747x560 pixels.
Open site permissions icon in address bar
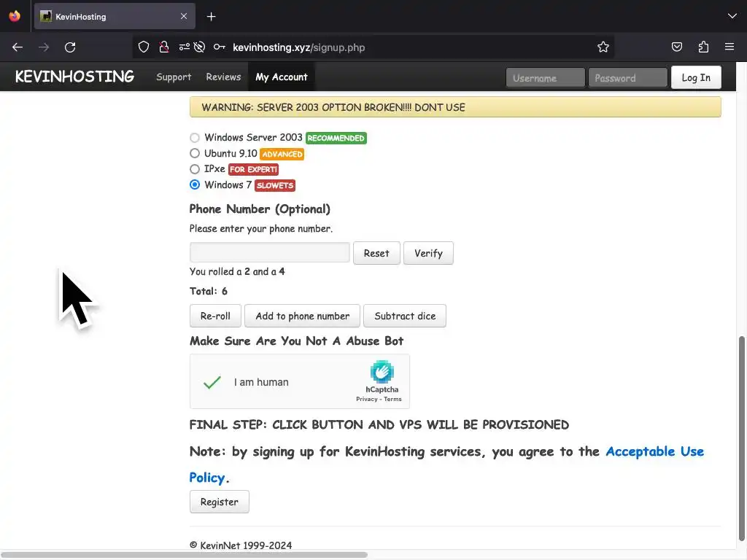[185, 47]
